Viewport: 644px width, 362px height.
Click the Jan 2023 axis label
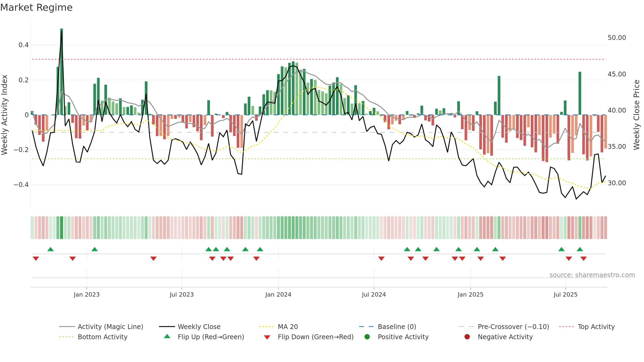click(x=87, y=295)
